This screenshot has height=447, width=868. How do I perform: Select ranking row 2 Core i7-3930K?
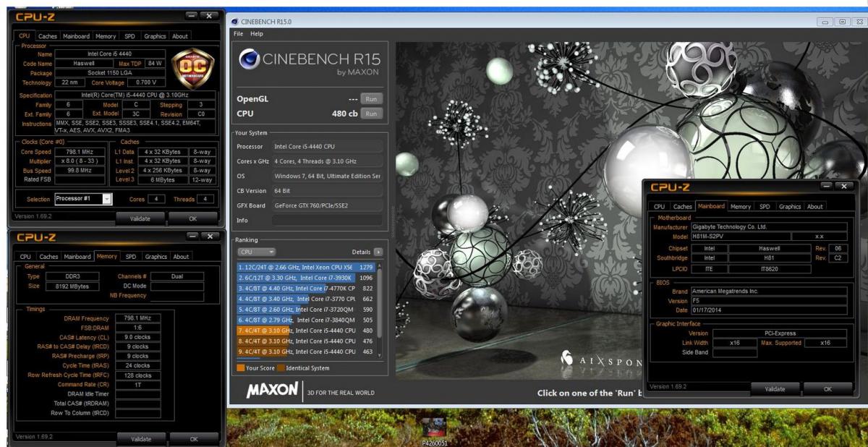pos(305,278)
